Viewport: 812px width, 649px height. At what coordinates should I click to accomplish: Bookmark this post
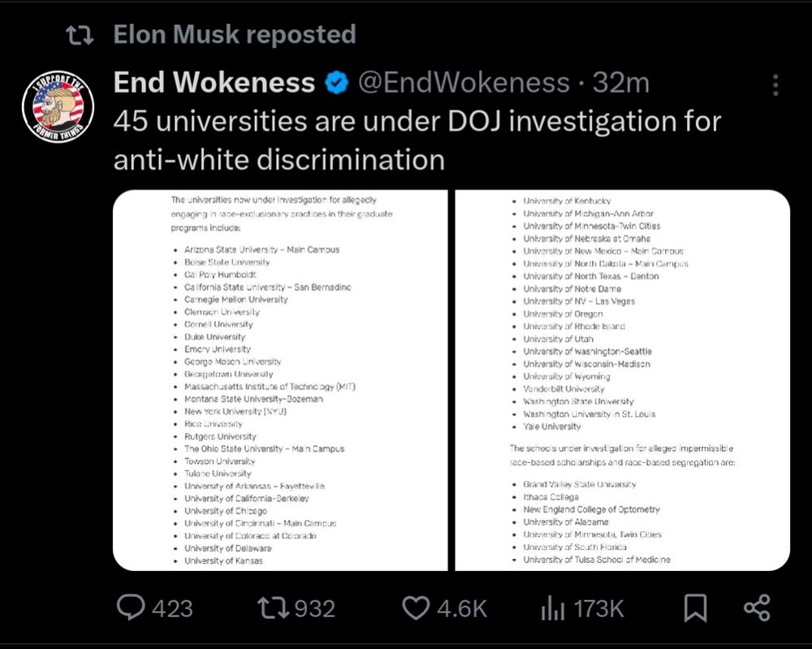pyautogui.click(x=695, y=608)
